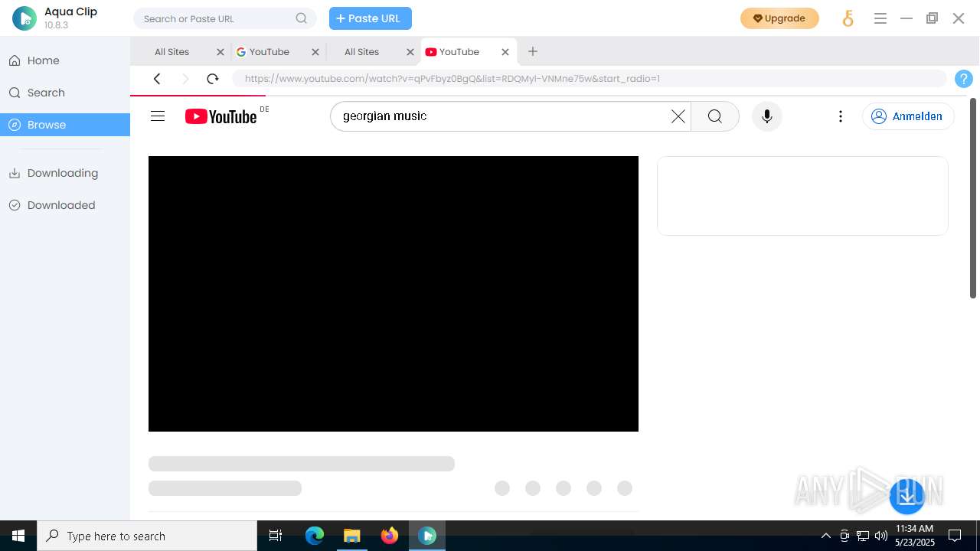Open the volume control in tray
The image size is (980, 551).
click(881, 536)
